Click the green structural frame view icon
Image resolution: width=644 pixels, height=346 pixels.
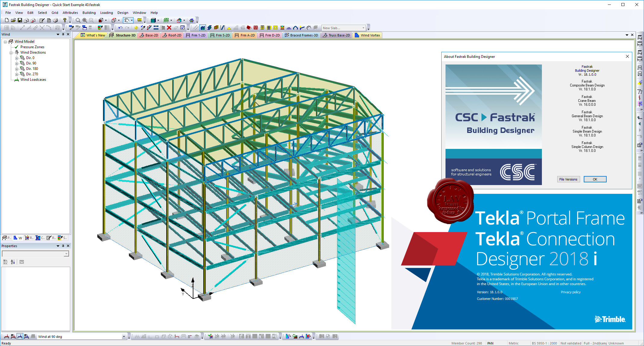click(x=166, y=20)
